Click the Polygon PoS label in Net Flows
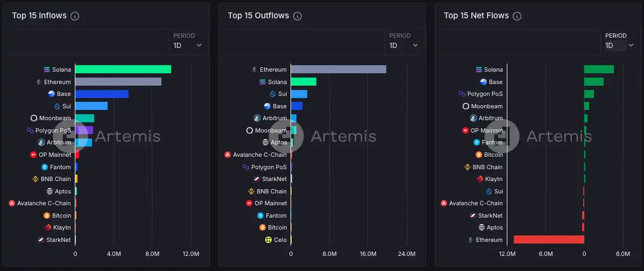The height and width of the screenshot is (271, 644). pyautogui.click(x=485, y=94)
